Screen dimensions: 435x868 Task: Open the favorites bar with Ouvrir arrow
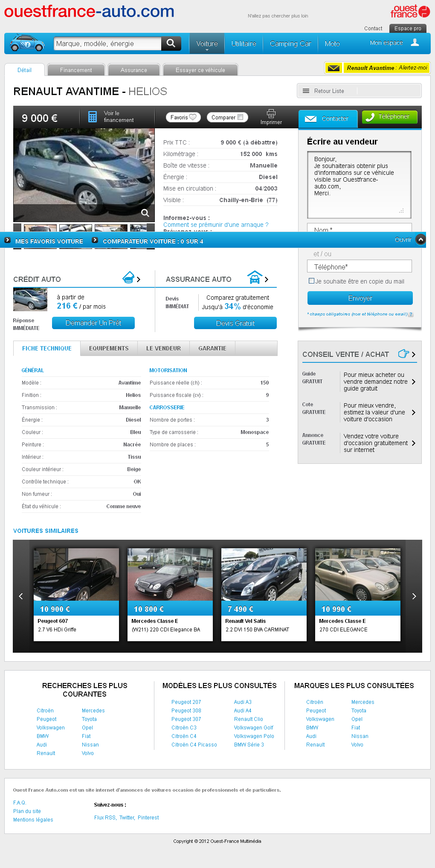coord(420,240)
